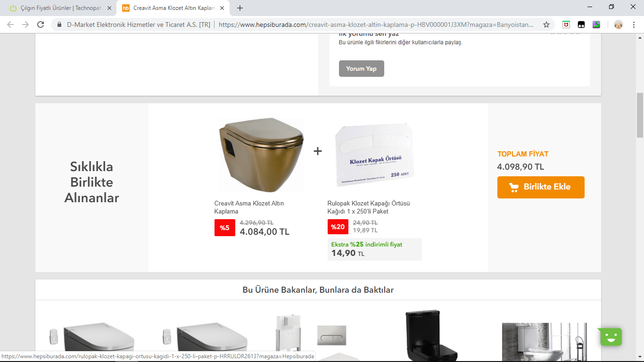Image resolution: width=644 pixels, height=362 pixels.
Task: Open a new tab with plus icon
Action: (x=240, y=8)
